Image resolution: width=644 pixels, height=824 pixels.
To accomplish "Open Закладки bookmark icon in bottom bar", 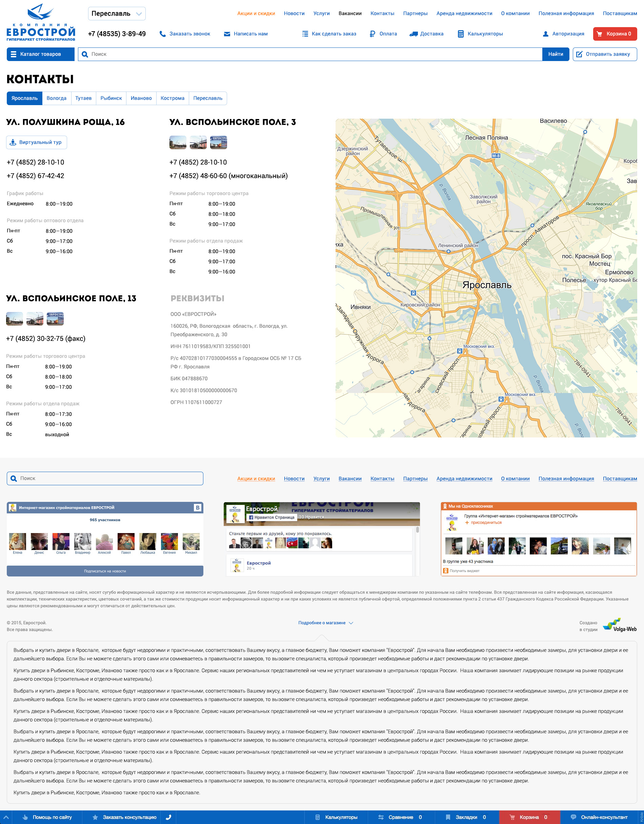I will (448, 817).
